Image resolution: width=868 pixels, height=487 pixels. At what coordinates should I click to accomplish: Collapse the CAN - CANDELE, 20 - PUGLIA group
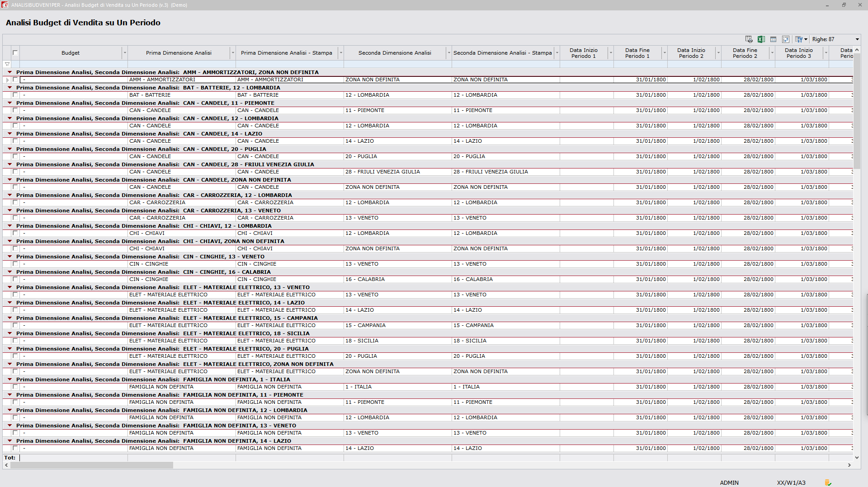click(9, 149)
